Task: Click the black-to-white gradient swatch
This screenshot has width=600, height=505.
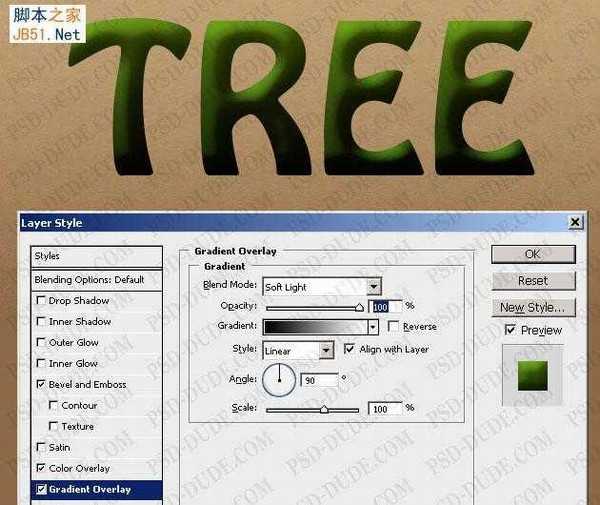Action: [x=316, y=327]
